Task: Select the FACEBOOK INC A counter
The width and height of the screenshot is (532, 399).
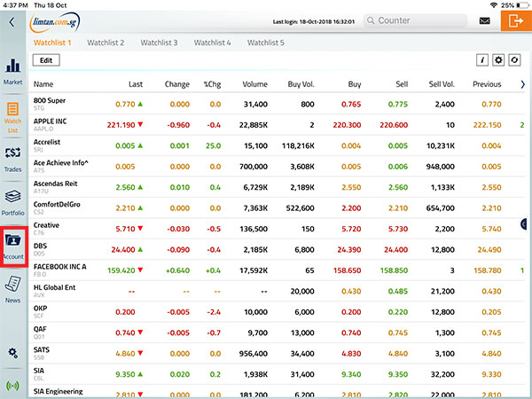Action: pos(59,267)
